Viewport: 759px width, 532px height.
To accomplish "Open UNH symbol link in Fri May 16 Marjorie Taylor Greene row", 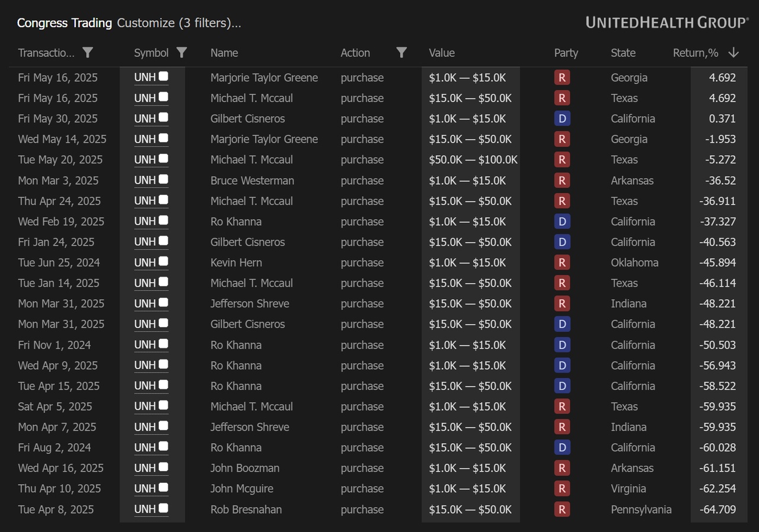I will pyautogui.click(x=145, y=78).
